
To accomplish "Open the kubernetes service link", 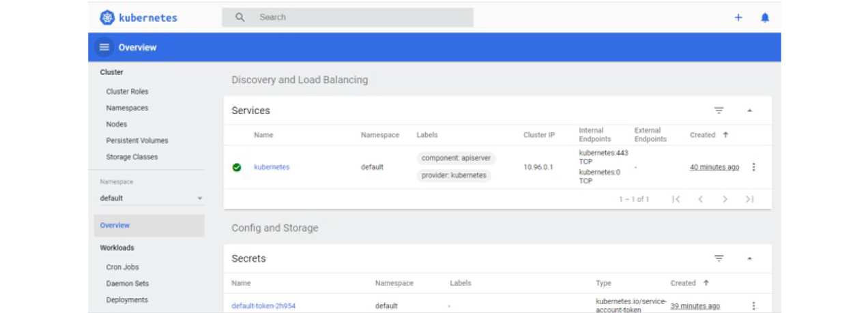I will pos(272,167).
